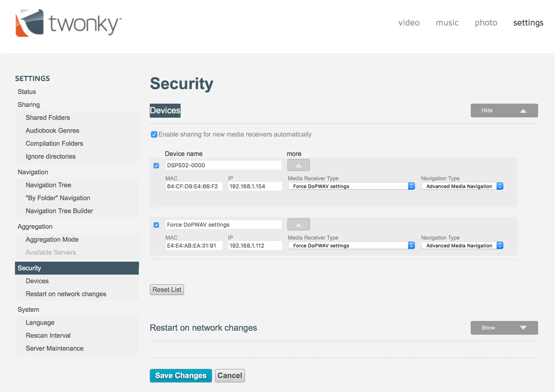Image resolution: width=555 pixels, height=392 pixels.
Task: Hide the Devices section
Action: (504, 111)
